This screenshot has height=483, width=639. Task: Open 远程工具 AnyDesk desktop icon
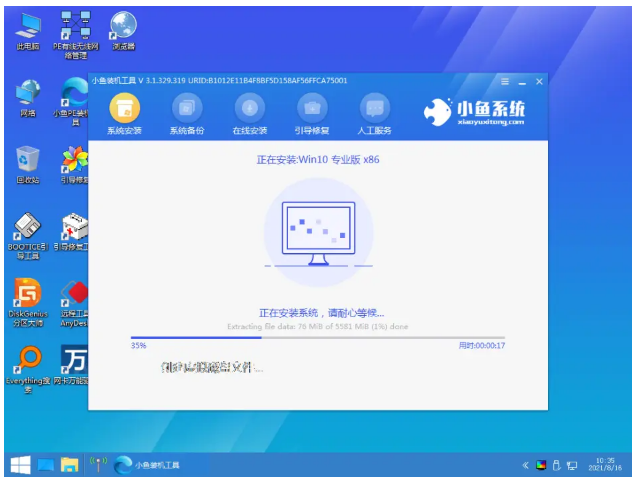74,304
